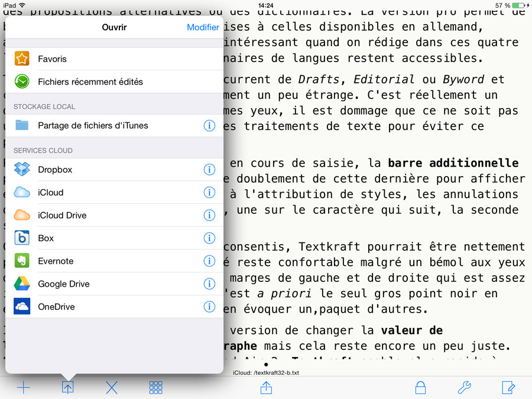
Task: Tap the bold text 'barre additionnelle'
Action: 453,163
